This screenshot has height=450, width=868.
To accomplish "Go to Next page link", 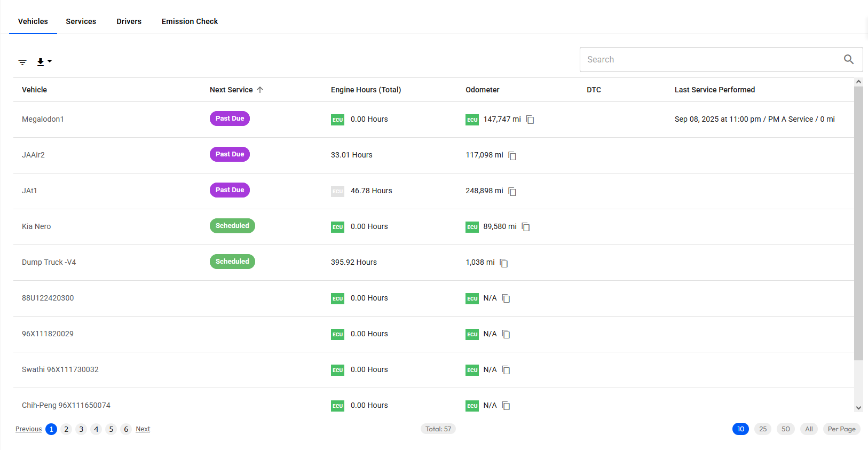I will pyautogui.click(x=143, y=429).
